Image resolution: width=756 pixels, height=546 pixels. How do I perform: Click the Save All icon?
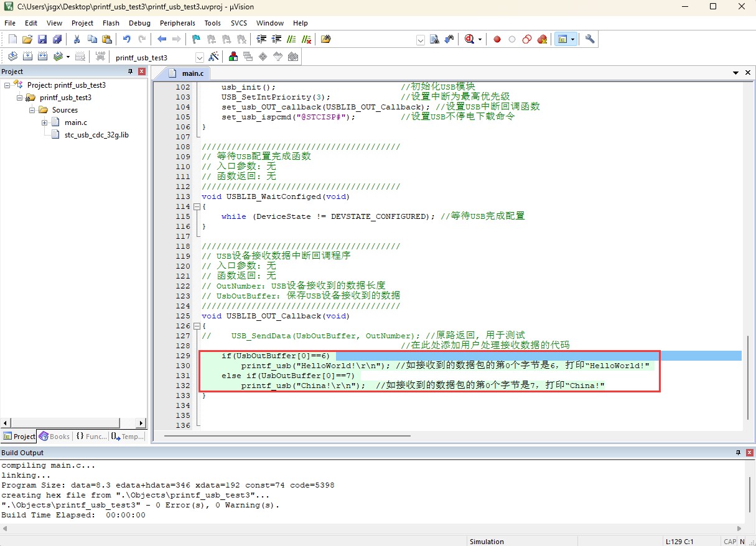57,39
